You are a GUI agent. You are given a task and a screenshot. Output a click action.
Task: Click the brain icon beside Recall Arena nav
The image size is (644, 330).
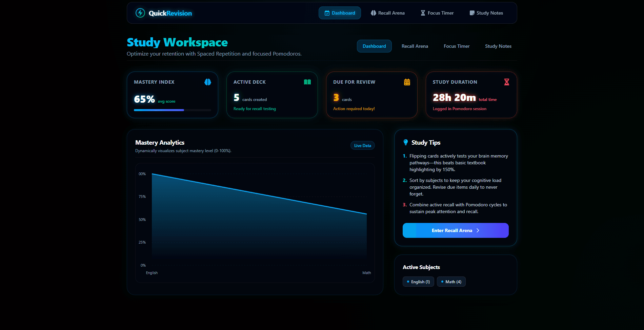374,13
